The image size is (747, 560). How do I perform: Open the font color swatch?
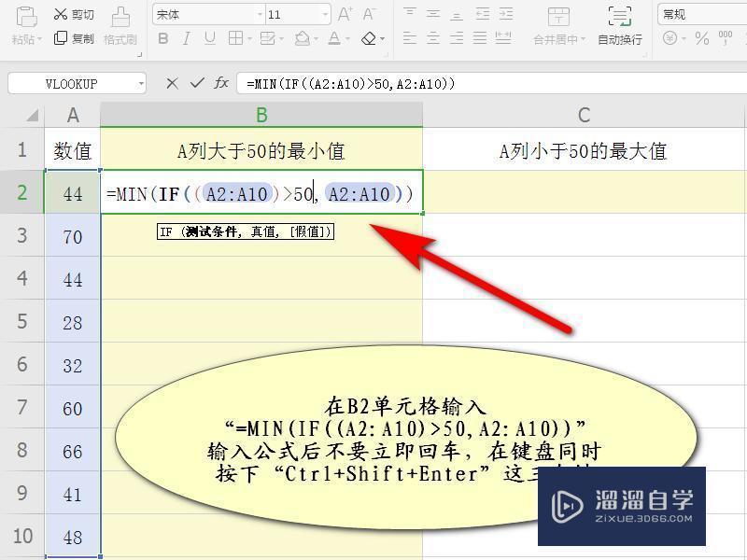click(x=336, y=37)
